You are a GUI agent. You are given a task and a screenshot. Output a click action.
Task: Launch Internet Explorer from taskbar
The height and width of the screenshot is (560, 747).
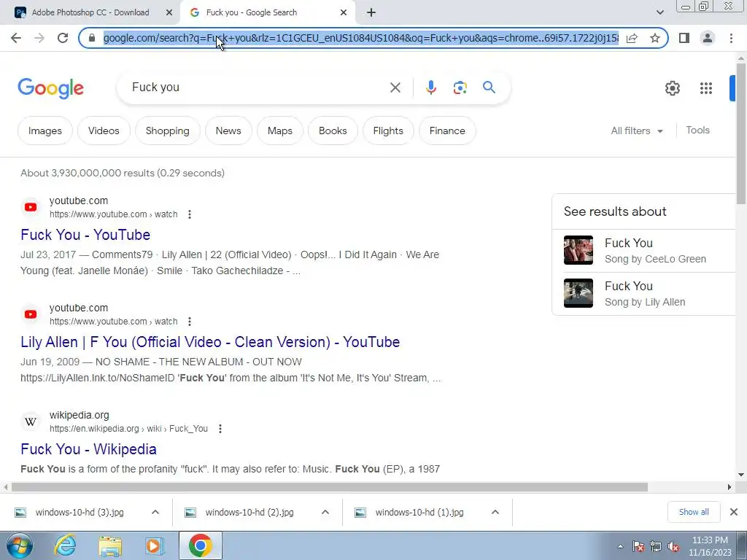pos(65,545)
